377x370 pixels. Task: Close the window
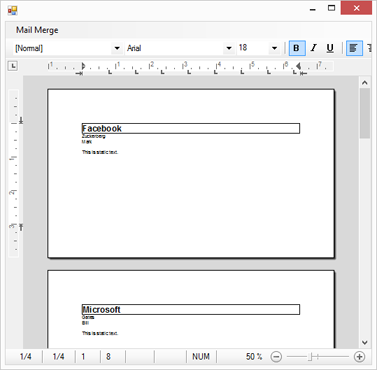pos(356,8)
